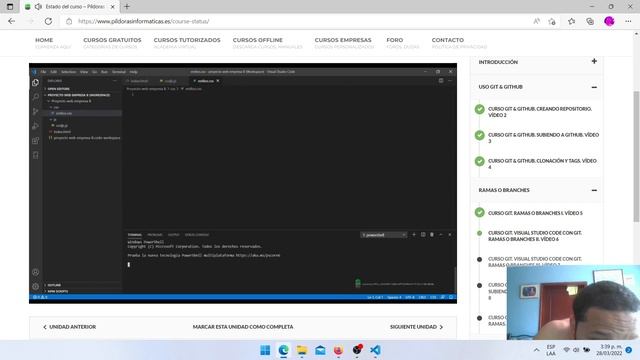Open a new browser tab with plus icon
The height and width of the screenshot is (360, 640).
pos(127,7)
